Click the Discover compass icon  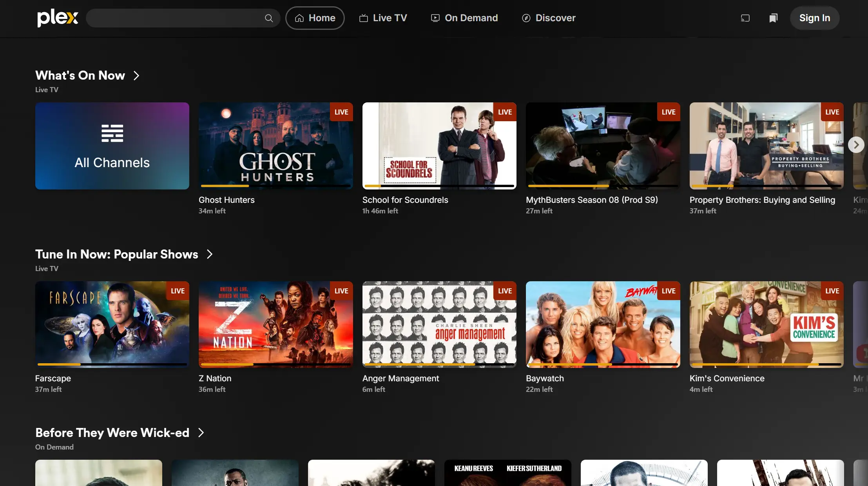pos(526,18)
